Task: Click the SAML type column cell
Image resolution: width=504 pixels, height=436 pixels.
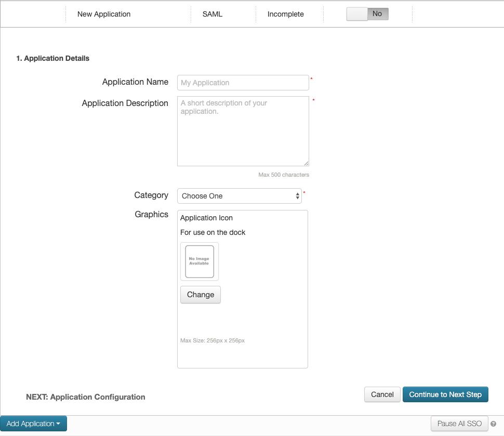Action: coord(213,14)
